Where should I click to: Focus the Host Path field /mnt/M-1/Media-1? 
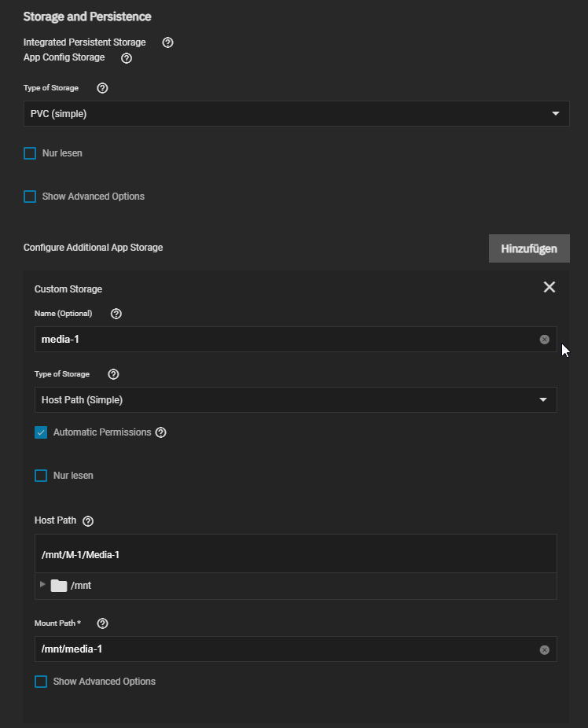click(296, 554)
